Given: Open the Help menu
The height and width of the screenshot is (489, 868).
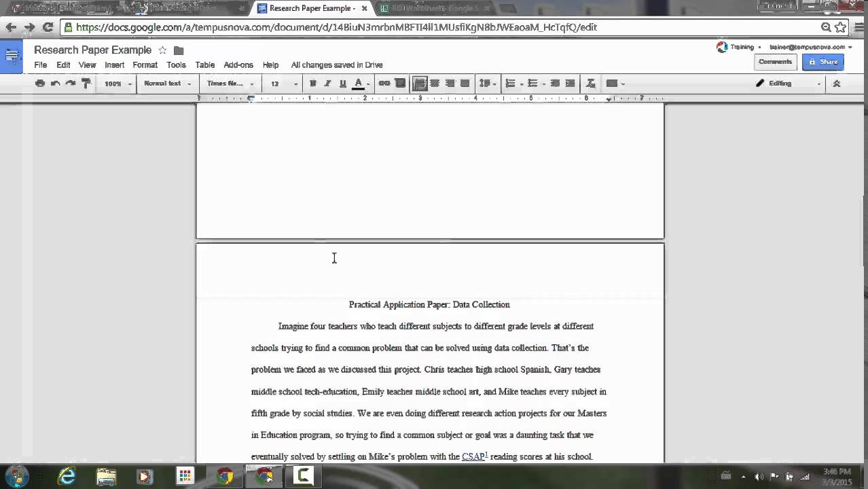Looking at the screenshot, I should click(x=270, y=65).
